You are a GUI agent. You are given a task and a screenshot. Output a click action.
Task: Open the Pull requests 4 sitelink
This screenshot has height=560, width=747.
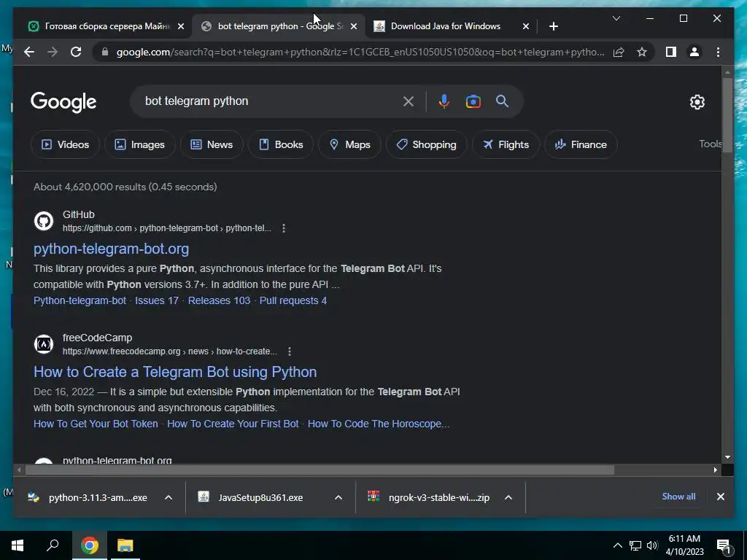pos(293,300)
